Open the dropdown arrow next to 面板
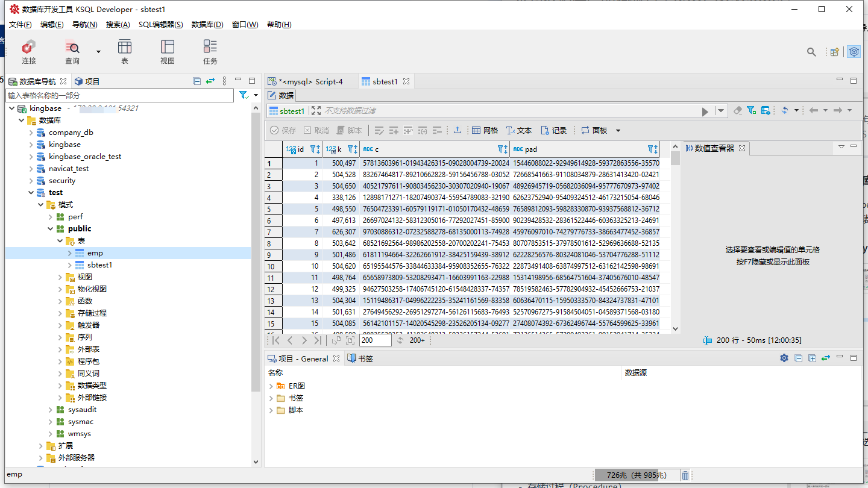 pyautogui.click(x=618, y=131)
